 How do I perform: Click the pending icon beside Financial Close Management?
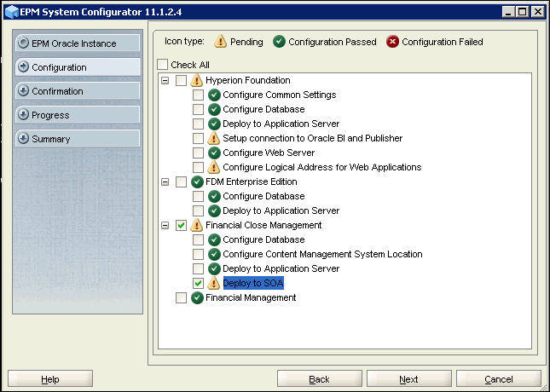tap(197, 225)
